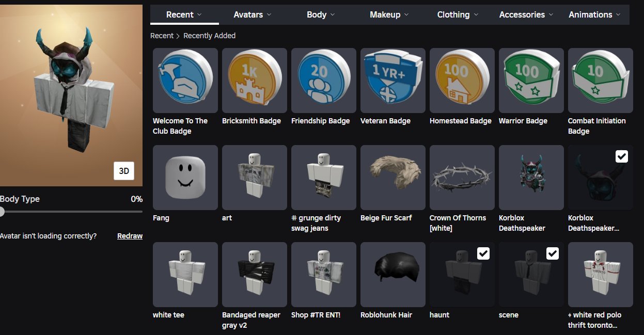Image resolution: width=644 pixels, height=335 pixels.
Task: Equip the Crown Of Thorns [white]
Action: pyautogui.click(x=462, y=178)
